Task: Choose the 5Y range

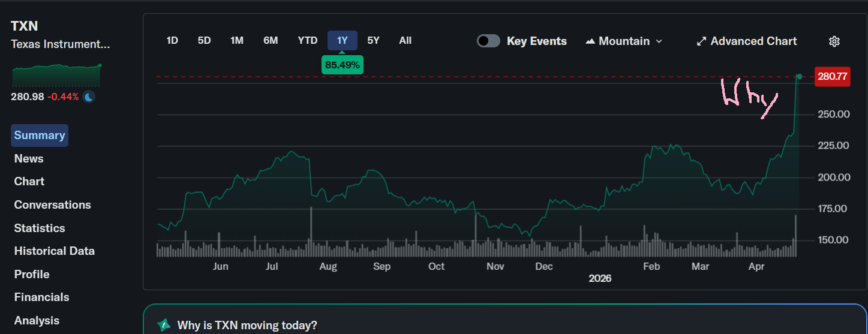Action: pyautogui.click(x=373, y=41)
